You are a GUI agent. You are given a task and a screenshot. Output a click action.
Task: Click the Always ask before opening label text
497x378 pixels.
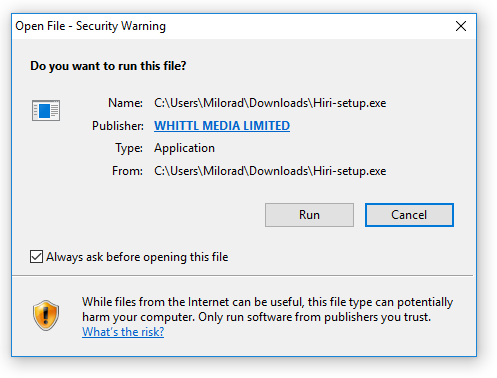137,257
